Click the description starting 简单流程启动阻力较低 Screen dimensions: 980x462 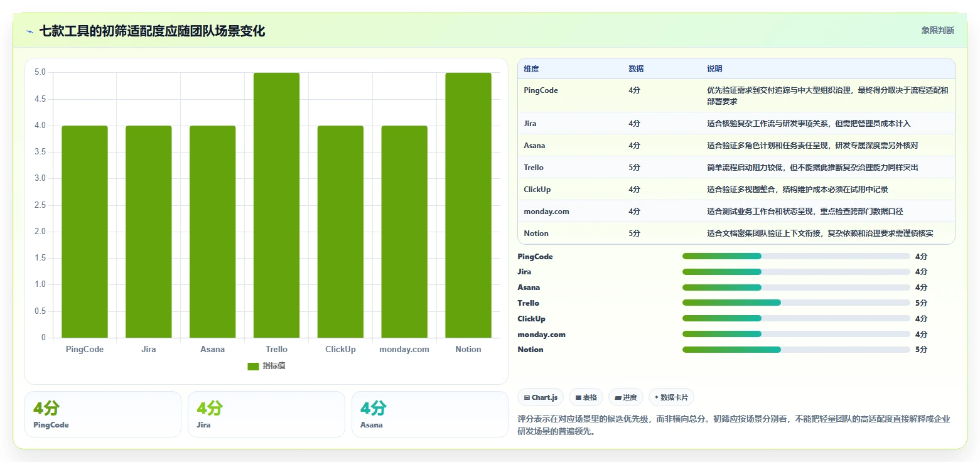coord(812,168)
